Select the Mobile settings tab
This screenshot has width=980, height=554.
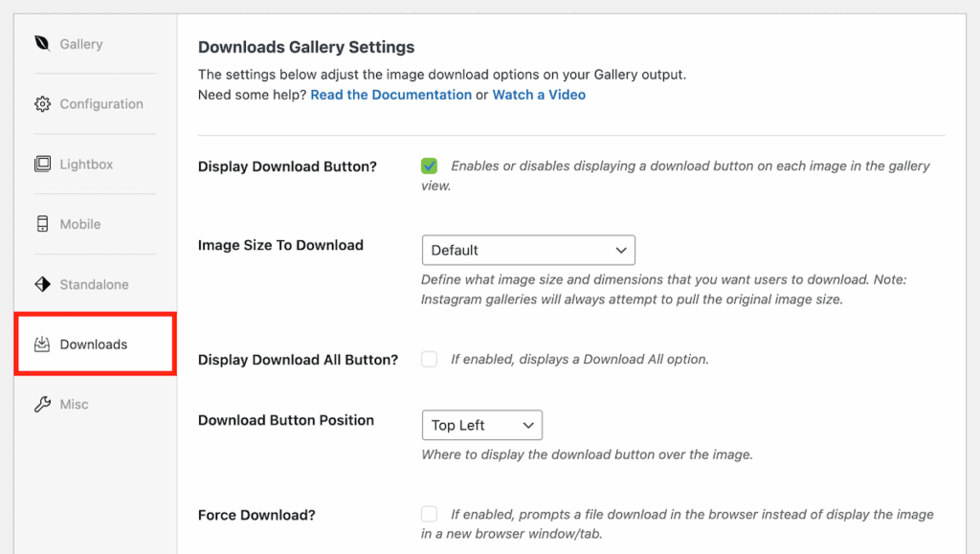pyautogui.click(x=79, y=224)
